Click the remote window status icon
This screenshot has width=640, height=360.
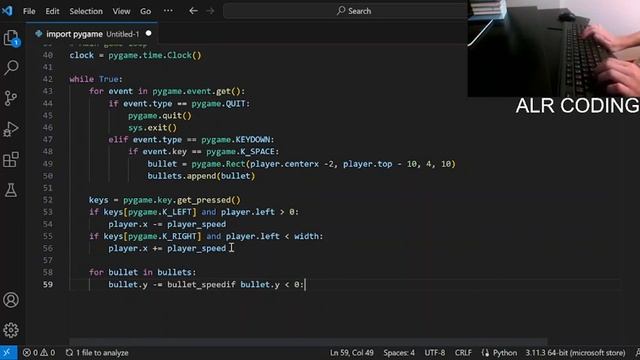8,353
